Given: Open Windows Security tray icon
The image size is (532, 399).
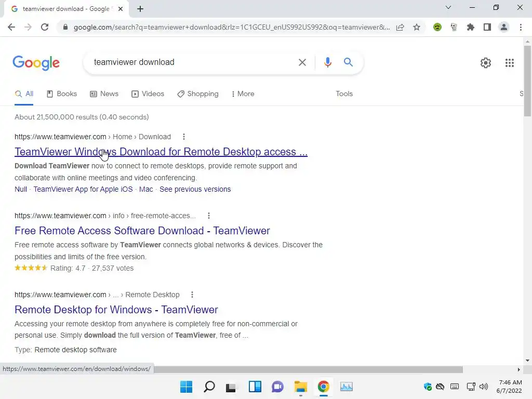Looking at the screenshot, I should [428, 387].
